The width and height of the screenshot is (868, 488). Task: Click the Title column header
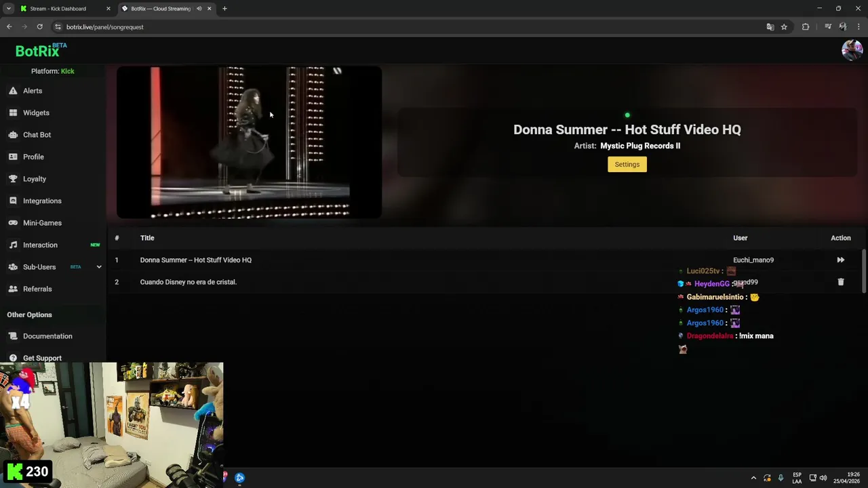coord(147,238)
